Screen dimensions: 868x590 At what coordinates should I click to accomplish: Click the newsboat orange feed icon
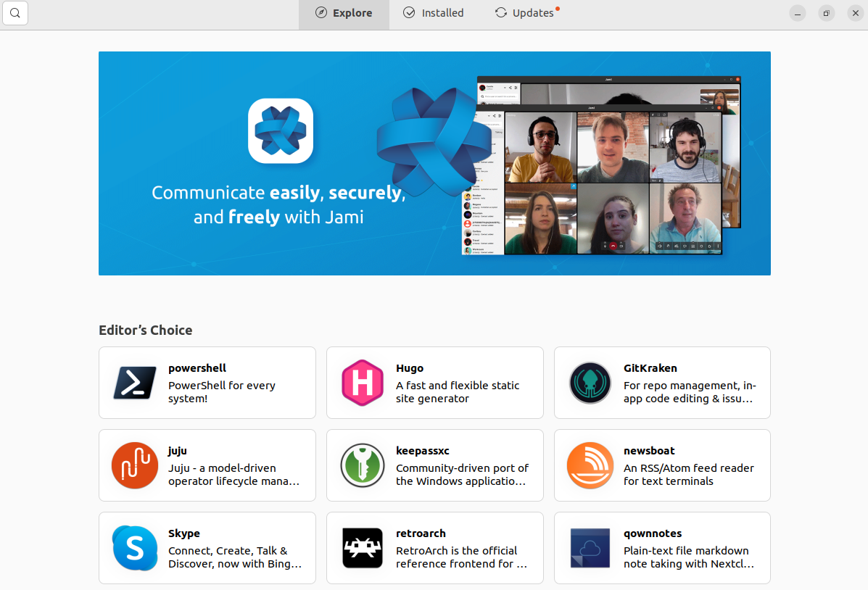[x=590, y=465]
